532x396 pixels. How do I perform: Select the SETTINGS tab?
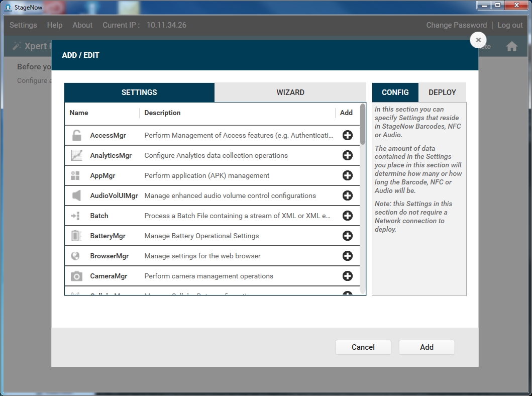pyautogui.click(x=139, y=92)
